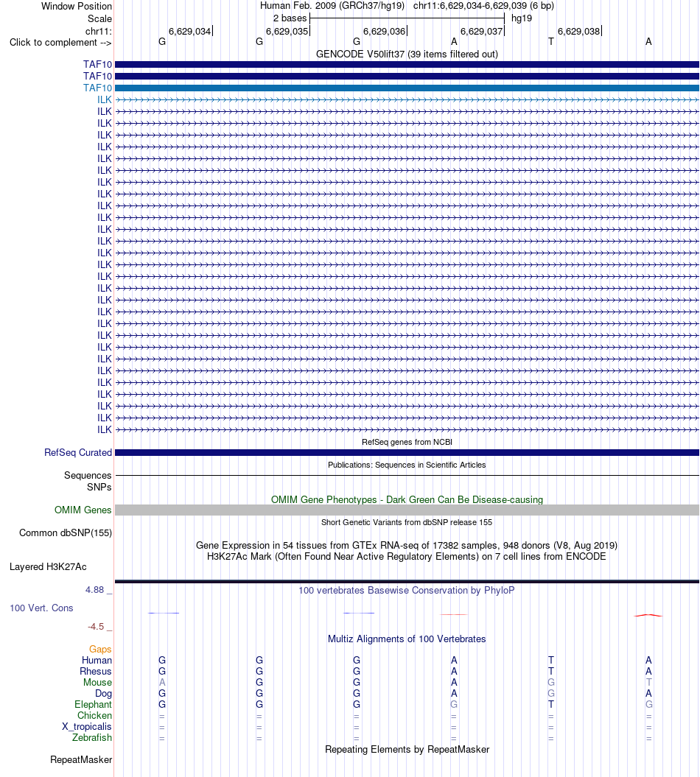Image resolution: width=700 pixels, height=777 pixels.
Task: Click the red arched PhyloP bump below the last base
Action: tap(648, 616)
